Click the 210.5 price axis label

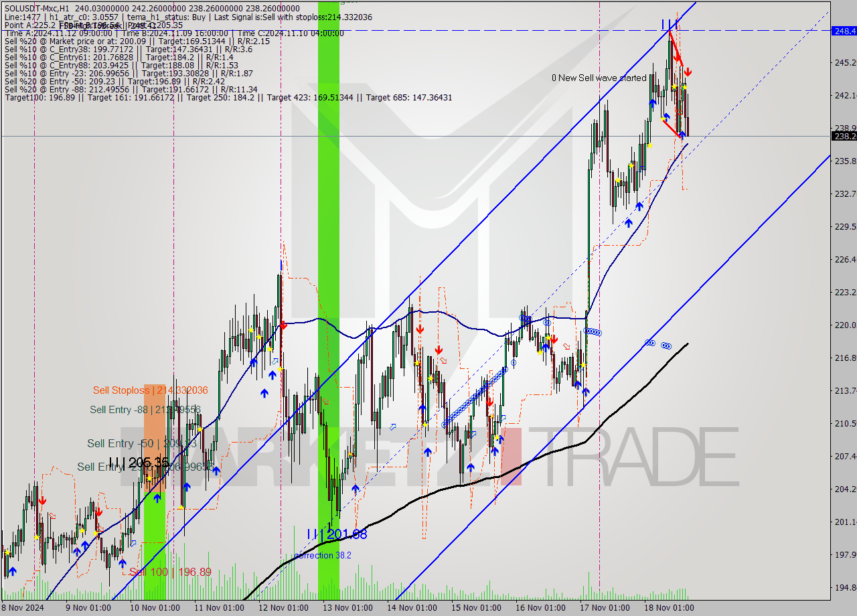point(844,423)
